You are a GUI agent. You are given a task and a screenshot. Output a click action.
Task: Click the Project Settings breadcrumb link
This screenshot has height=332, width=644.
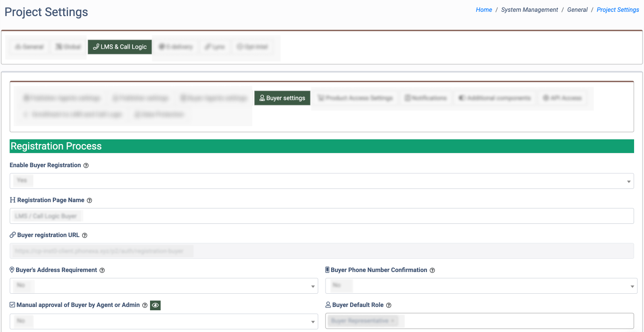click(618, 10)
